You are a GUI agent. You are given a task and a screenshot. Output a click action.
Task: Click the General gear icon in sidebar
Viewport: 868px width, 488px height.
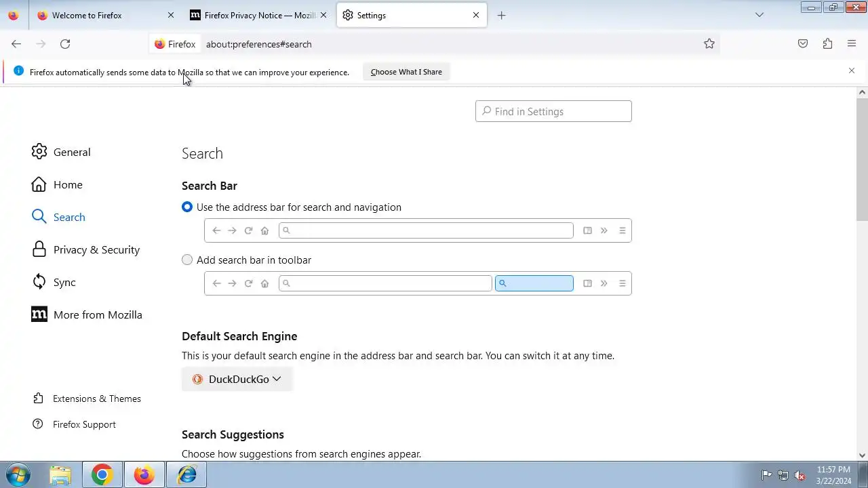39,152
